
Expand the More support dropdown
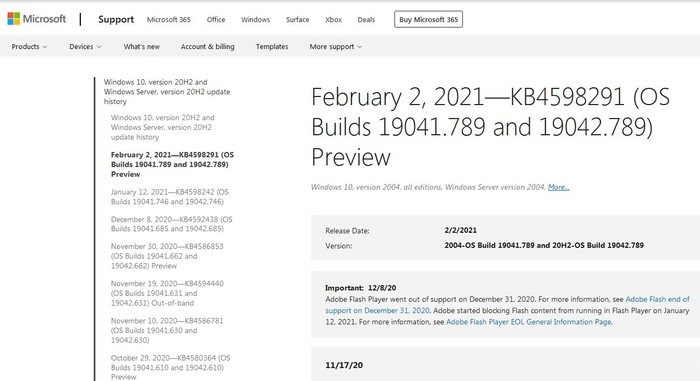click(x=336, y=46)
